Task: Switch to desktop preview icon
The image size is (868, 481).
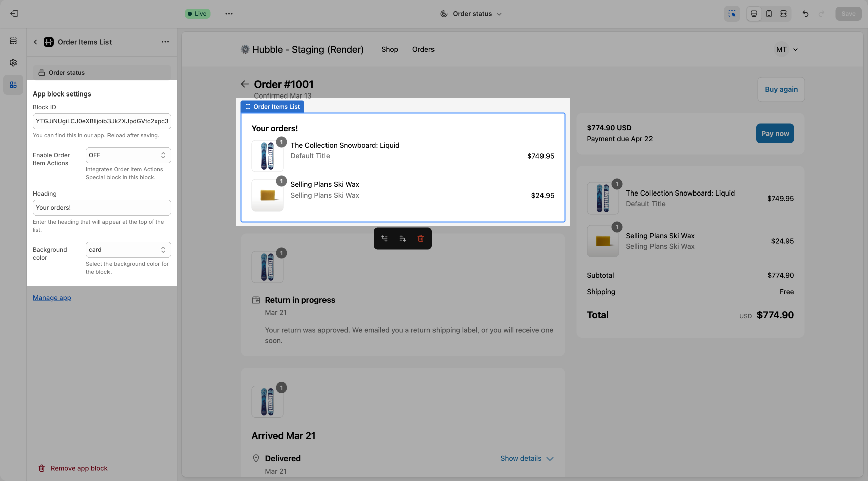Action: (x=754, y=14)
